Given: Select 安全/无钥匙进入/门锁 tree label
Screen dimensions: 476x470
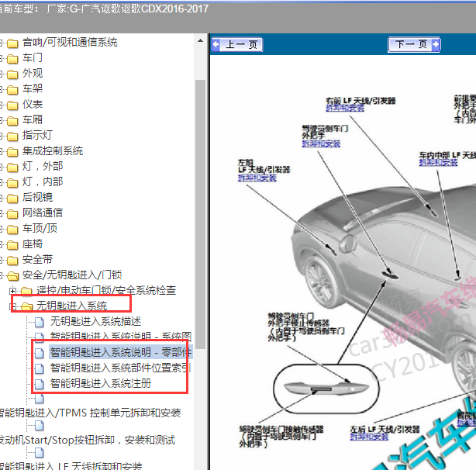Looking at the screenshot, I should pos(72,275).
